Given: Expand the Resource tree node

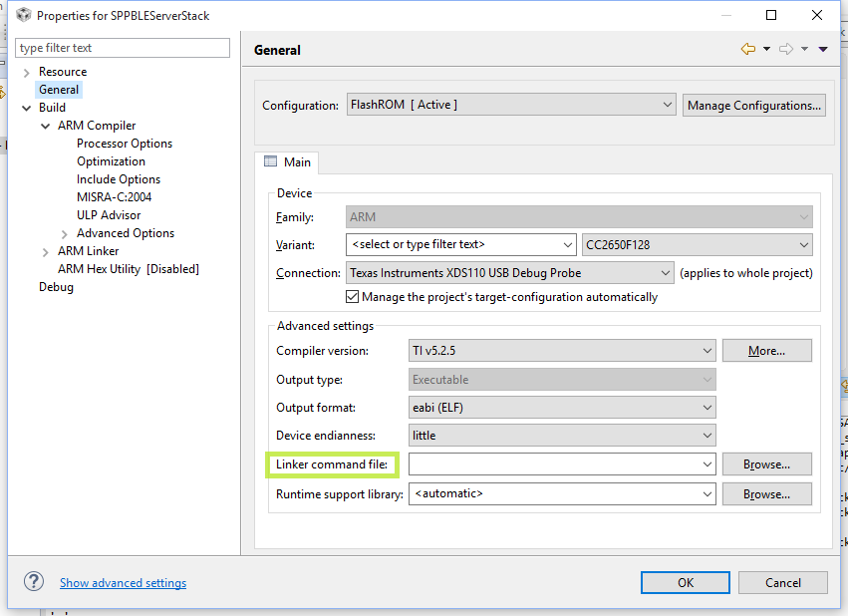Looking at the screenshot, I should coord(27,72).
